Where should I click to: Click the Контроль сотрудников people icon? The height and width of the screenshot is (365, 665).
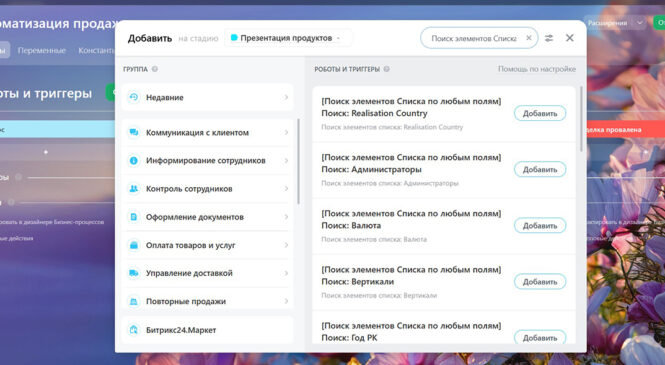pyautogui.click(x=134, y=189)
